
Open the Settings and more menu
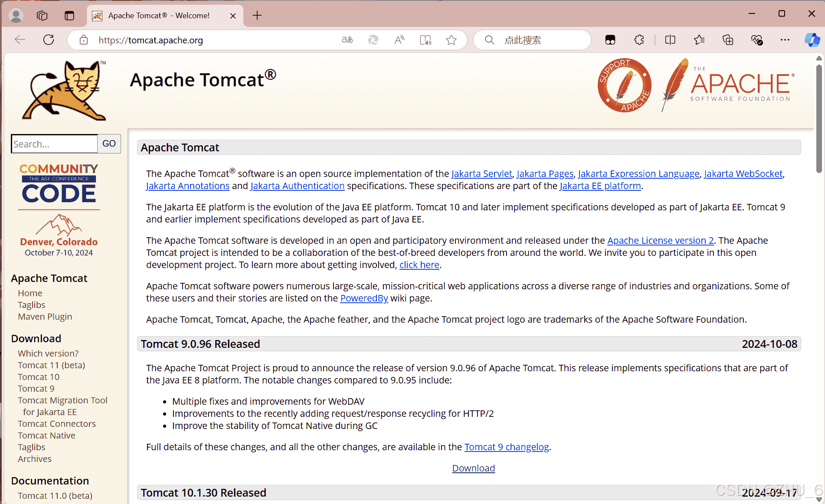click(785, 40)
